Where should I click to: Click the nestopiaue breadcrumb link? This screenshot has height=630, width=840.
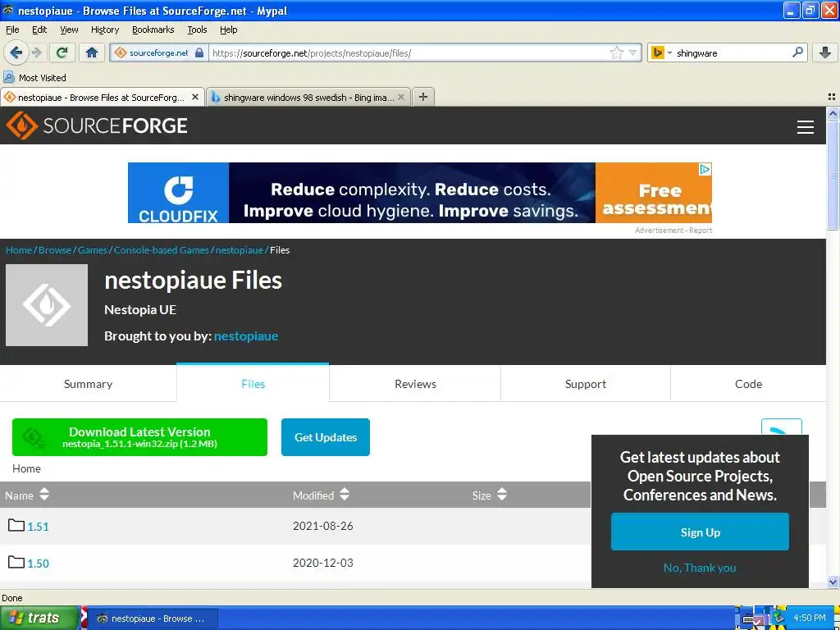[x=239, y=250]
